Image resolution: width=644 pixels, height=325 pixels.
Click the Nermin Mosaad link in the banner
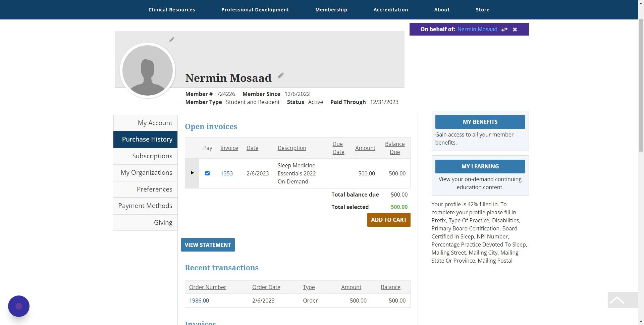pos(477,29)
